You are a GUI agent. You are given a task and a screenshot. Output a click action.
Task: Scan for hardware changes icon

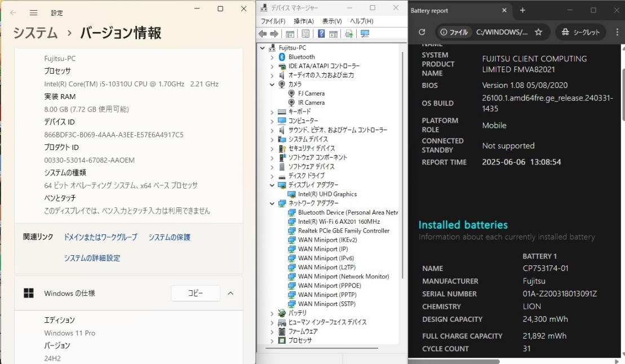[365, 34]
